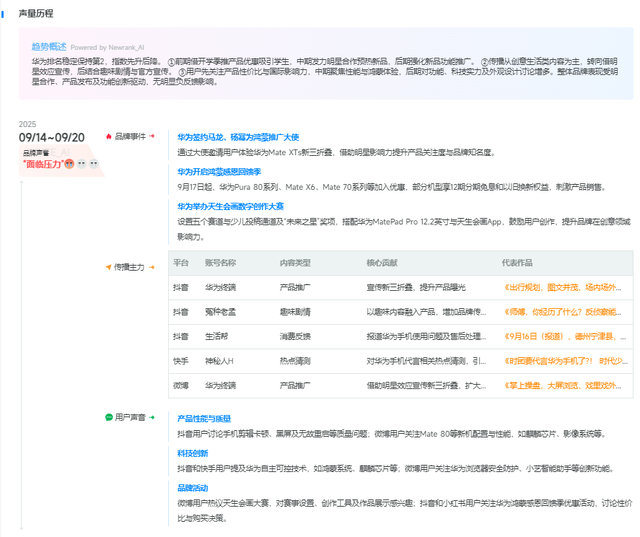Click the green chat bubble icon beside 用户声音

coord(109,417)
